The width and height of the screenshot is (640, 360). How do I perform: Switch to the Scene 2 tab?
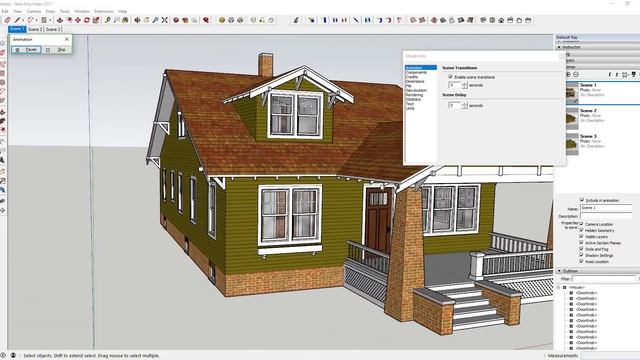tap(35, 29)
